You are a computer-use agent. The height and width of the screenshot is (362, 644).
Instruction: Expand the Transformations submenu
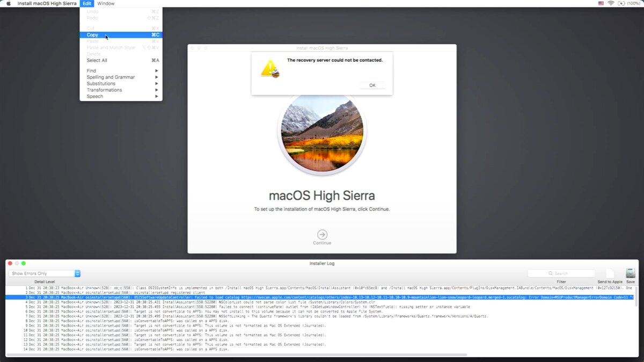point(121,90)
